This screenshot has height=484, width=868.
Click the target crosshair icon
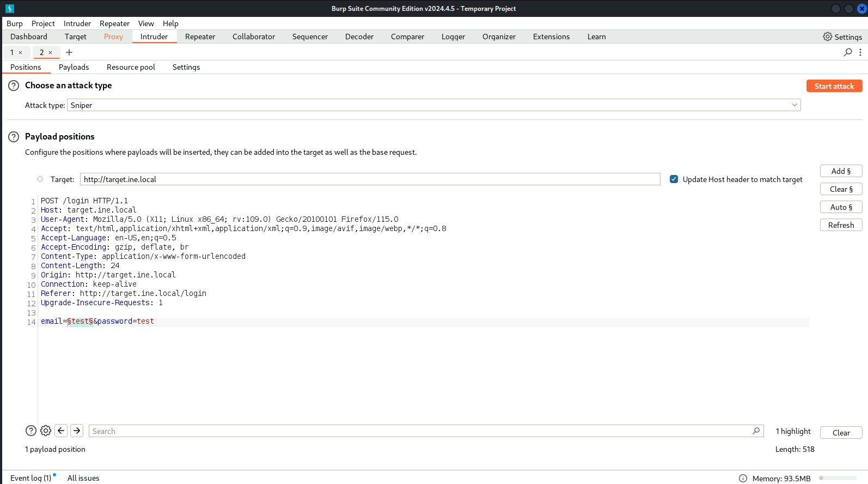tap(40, 179)
